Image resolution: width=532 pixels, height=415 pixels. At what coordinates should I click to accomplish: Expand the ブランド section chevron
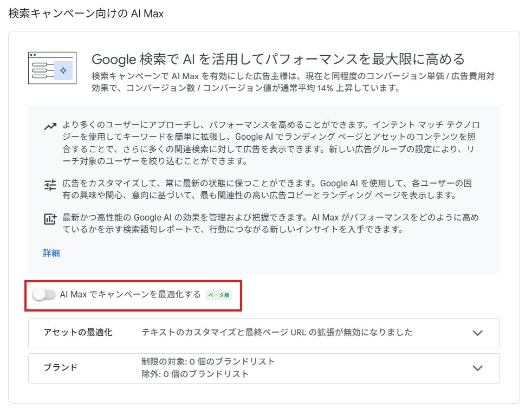click(x=478, y=368)
